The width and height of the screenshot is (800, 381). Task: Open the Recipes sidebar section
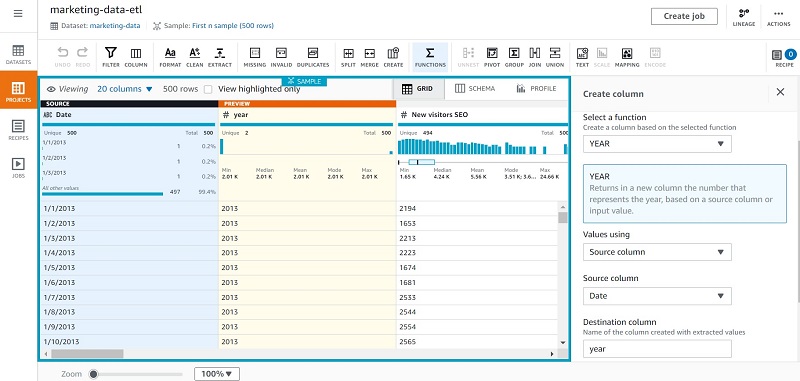(18, 130)
